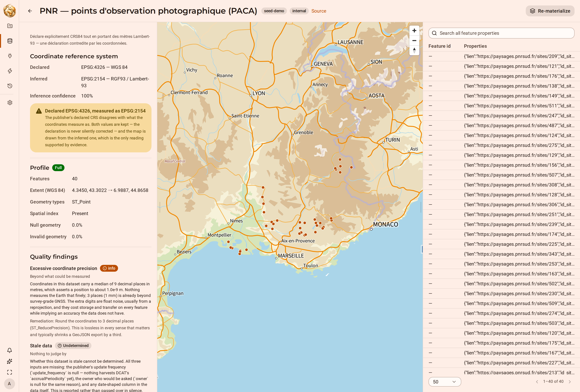Click the Properties column header

(475, 46)
